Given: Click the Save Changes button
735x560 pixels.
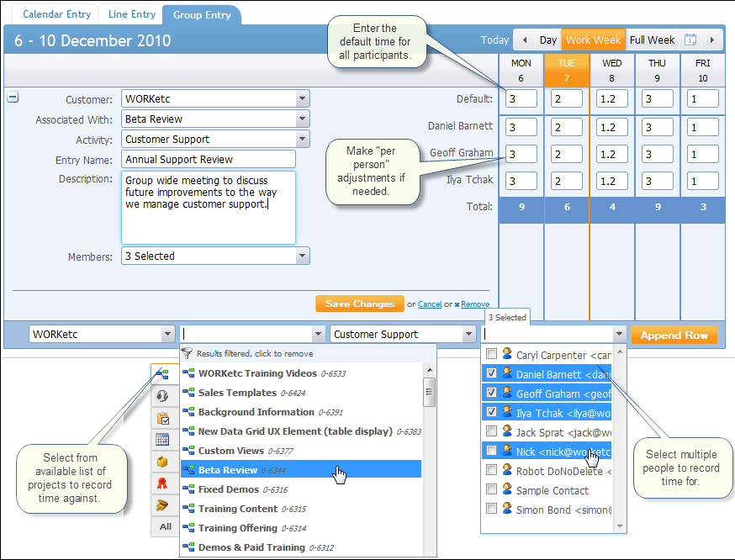Looking at the screenshot, I should (x=359, y=304).
